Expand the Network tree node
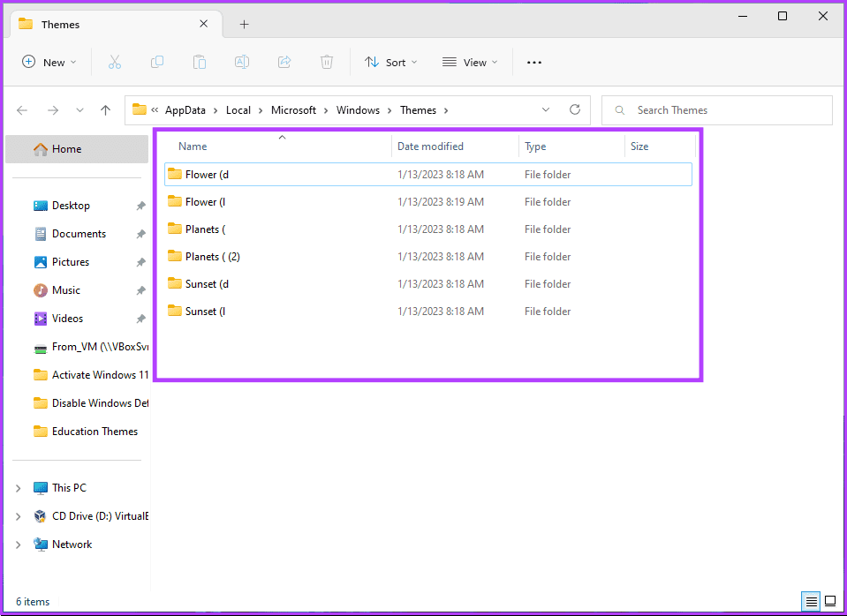 click(19, 545)
